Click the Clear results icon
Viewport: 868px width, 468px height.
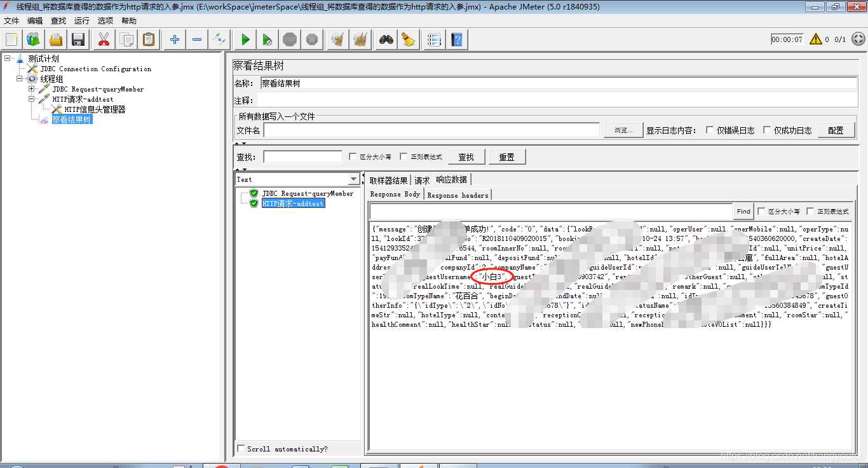pyautogui.click(x=337, y=40)
